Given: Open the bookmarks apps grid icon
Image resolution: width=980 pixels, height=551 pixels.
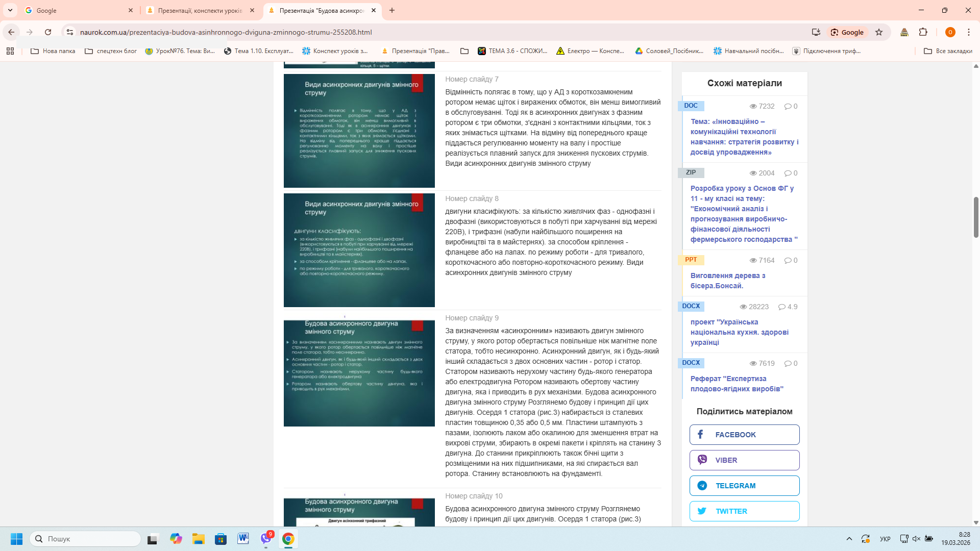Looking at the screenshot, I should coord(10,51).
